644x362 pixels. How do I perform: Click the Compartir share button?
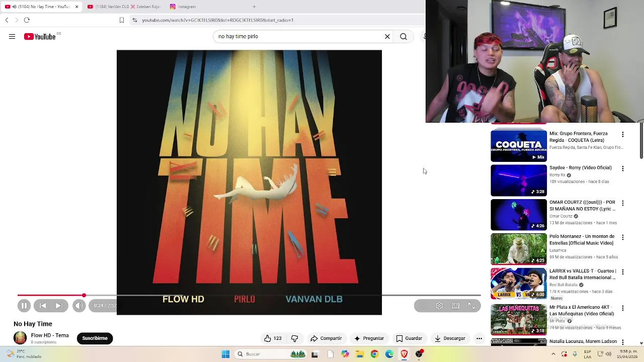pyautogui.click(x=326, y=338)
